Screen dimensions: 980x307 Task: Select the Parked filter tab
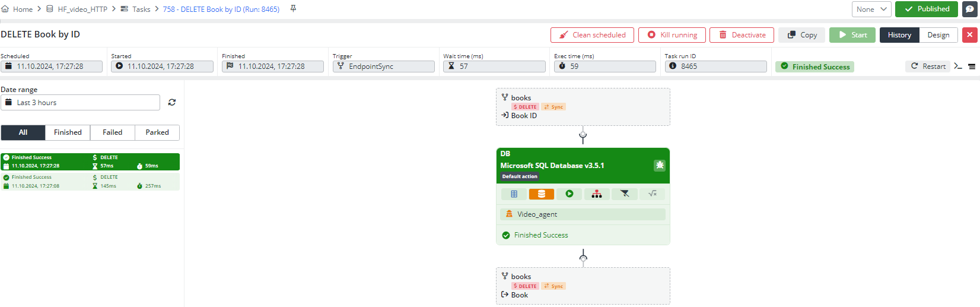coord(157,132)
